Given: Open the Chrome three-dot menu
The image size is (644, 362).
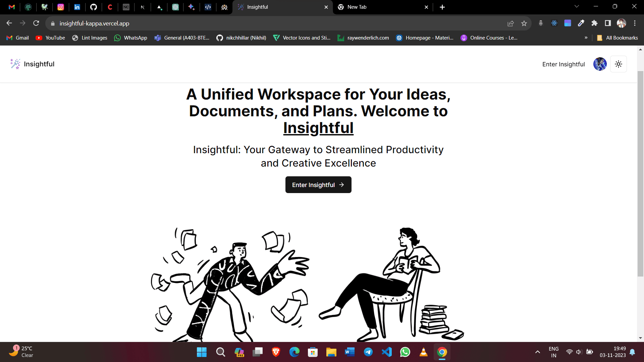Looking at the screenshot, I should 635,23.
